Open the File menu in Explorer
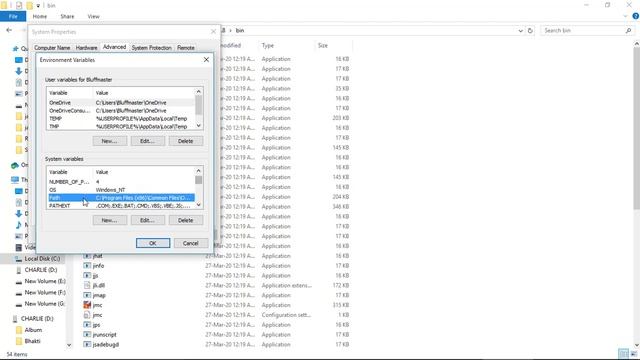The image size is (640, 360). tap(13, 16)
